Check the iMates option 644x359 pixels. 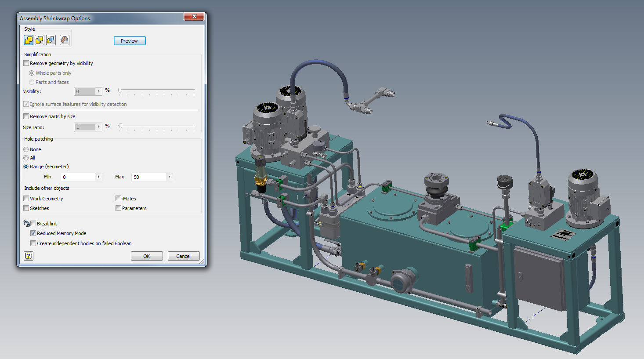[119, 199]
